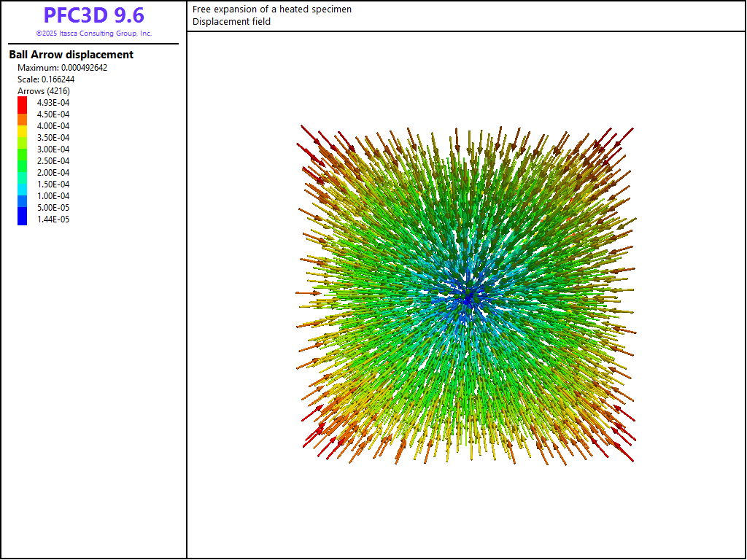This screenshot has width=747, height=560.
Task: Click the yellow swatch beside 4.00E-04
Action: 23,128
